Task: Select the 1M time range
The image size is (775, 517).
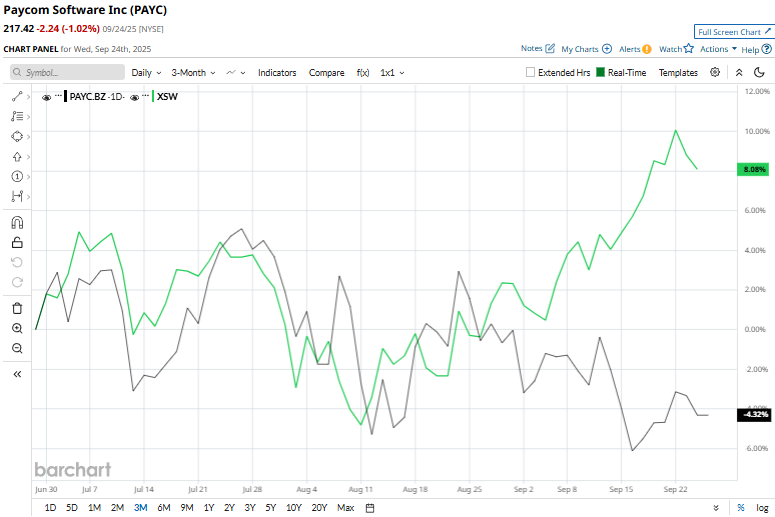Action: [x=94, y=508]
